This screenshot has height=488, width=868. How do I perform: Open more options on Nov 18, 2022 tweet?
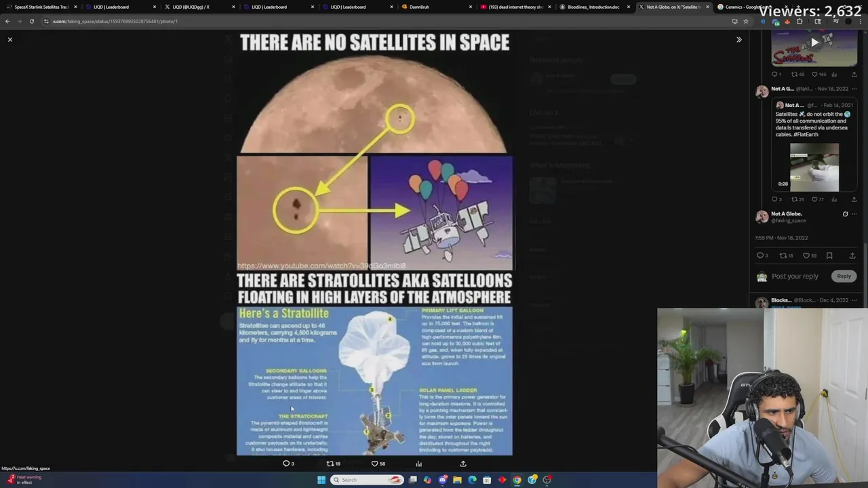tap(854, 89)
